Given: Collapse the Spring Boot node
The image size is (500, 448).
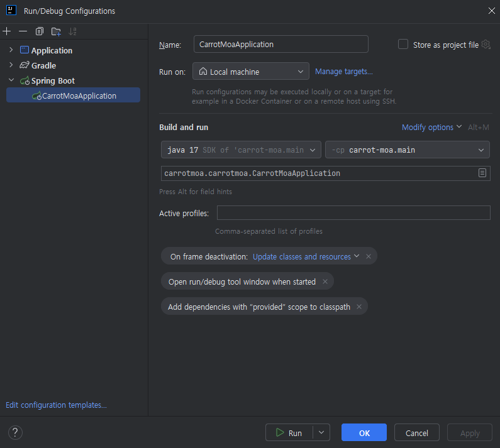Looking at the screenshot, I should pos(11,80).
